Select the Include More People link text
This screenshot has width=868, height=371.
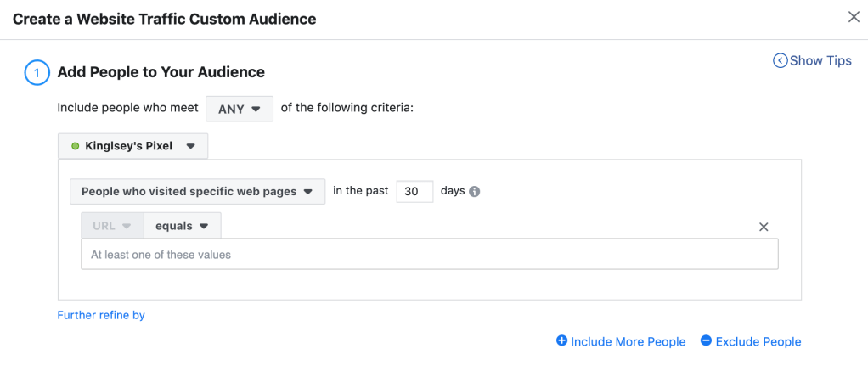tap(628, 341)
